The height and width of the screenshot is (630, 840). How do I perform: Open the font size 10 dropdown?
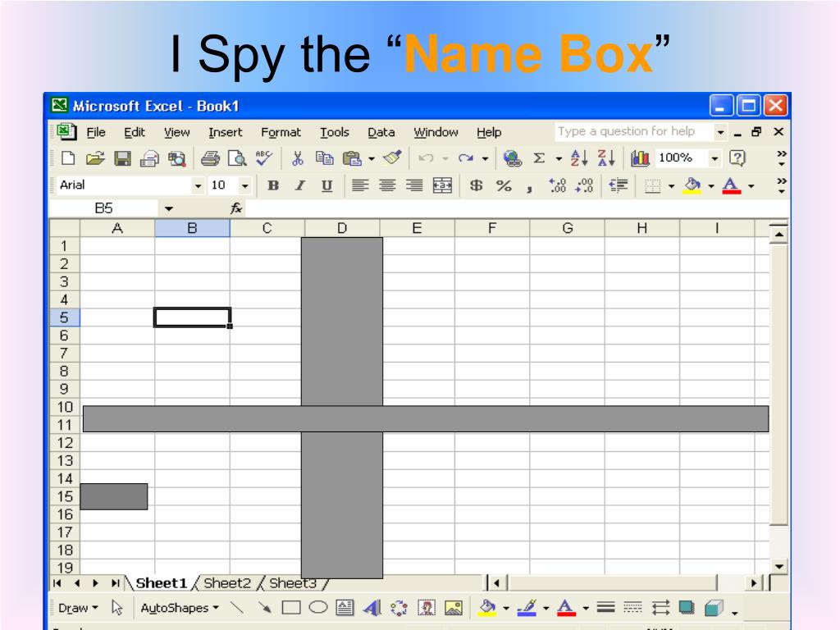[244, 185]
